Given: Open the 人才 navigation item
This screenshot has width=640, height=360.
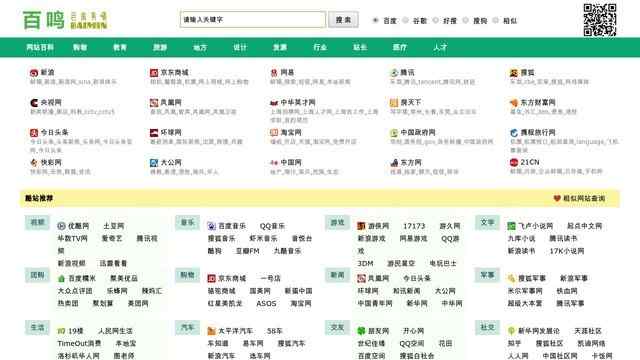Looking at the screenshot, I should tap(440, 47).
